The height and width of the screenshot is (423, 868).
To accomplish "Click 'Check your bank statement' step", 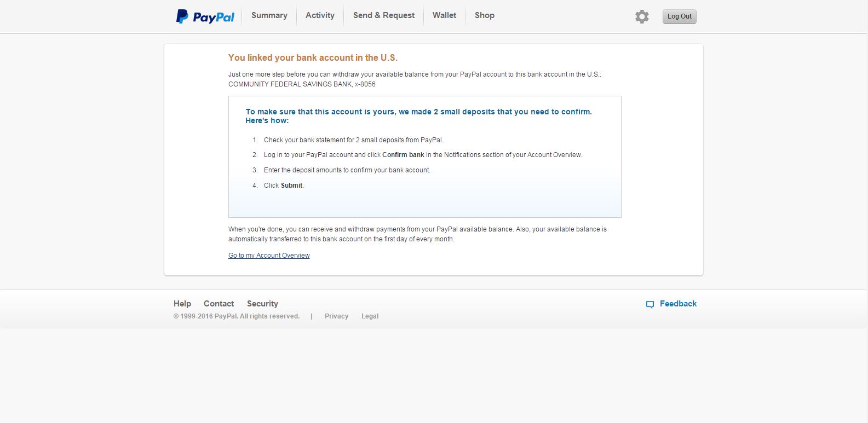I will pyautogui.click(x=354, y=140).
